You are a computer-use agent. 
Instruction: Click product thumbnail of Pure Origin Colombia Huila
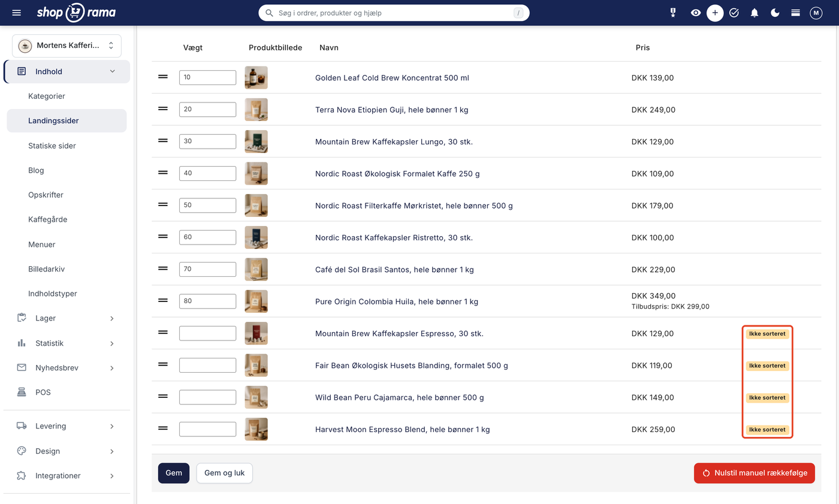pyautogui.click(x=256, y=301)
